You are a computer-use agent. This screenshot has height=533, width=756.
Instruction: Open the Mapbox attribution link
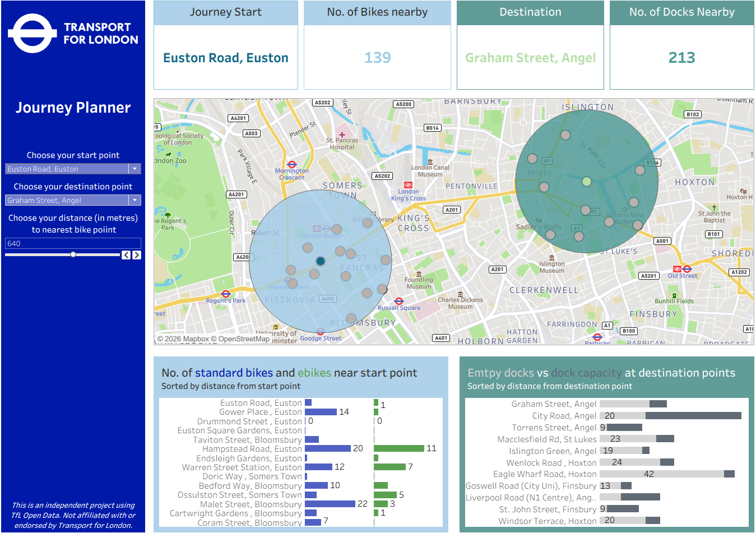pyautogui.click(x=196, y=339)
